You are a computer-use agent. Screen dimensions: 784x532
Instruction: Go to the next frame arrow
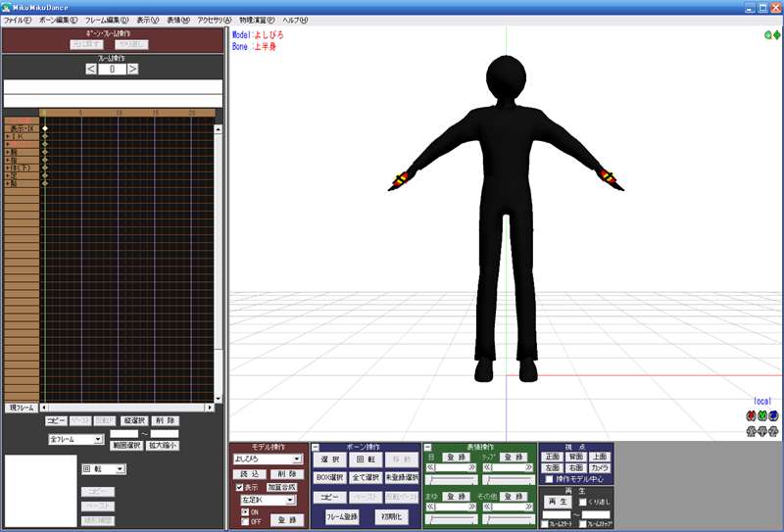pos(133,69)
